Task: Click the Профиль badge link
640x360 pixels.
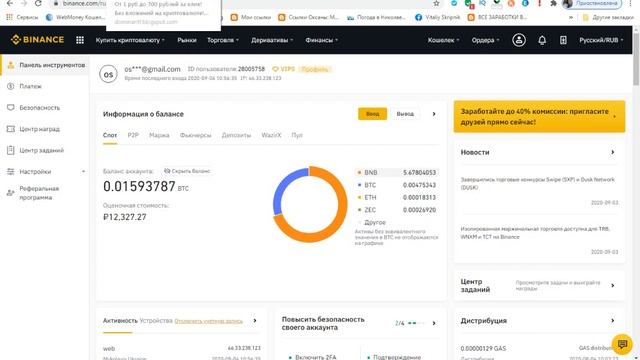Action: [x=315, y=69]
